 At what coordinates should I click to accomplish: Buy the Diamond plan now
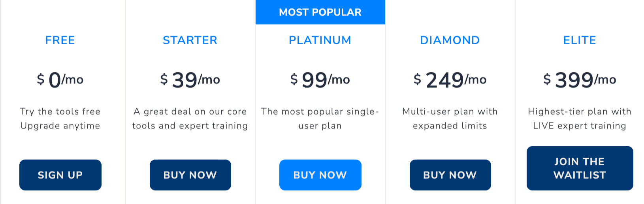tap(450, 175)
